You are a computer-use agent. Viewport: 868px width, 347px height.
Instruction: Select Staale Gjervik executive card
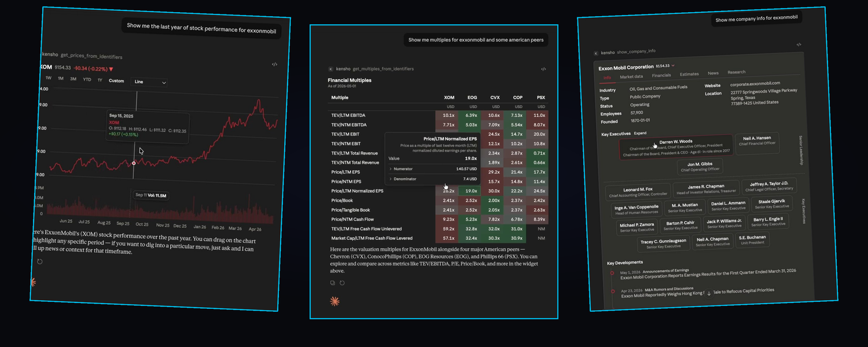[772, 204]
